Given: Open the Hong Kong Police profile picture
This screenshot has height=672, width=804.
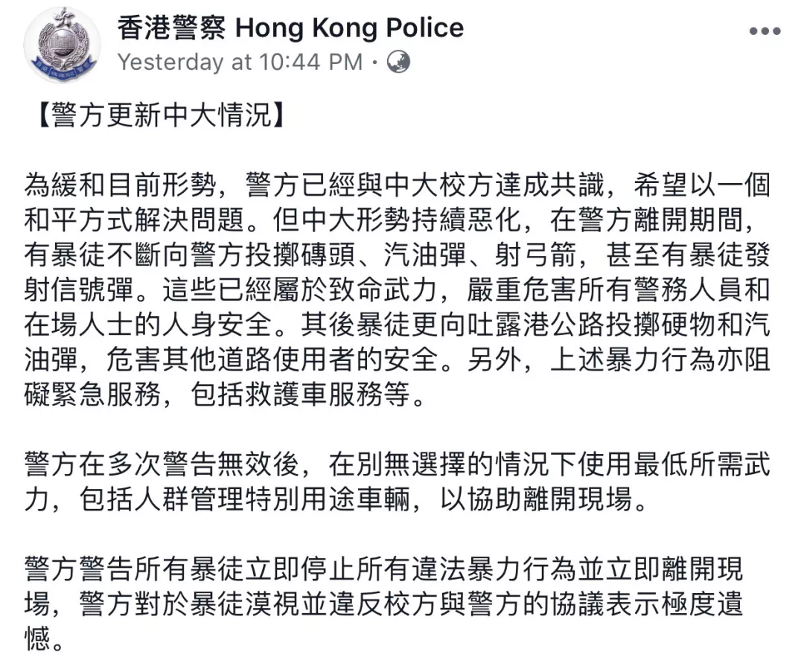Looking at the screenshot, I should tap(62, 45).
